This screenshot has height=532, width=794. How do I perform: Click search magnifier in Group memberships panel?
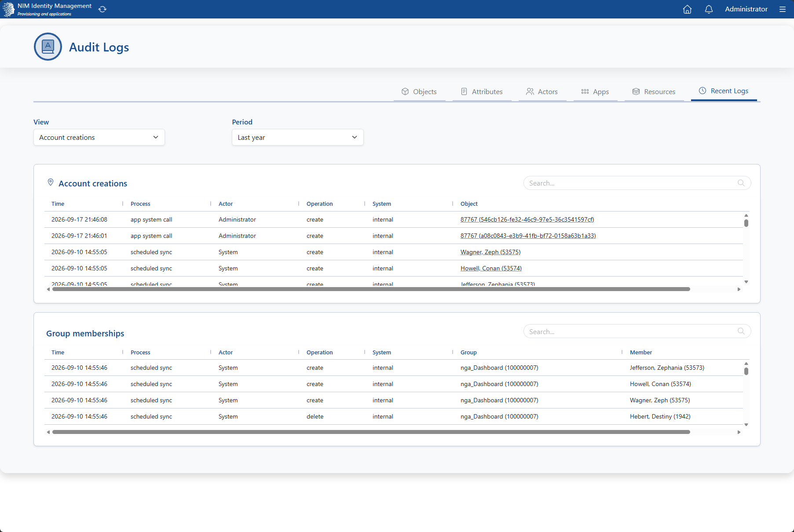click(741, 331)
